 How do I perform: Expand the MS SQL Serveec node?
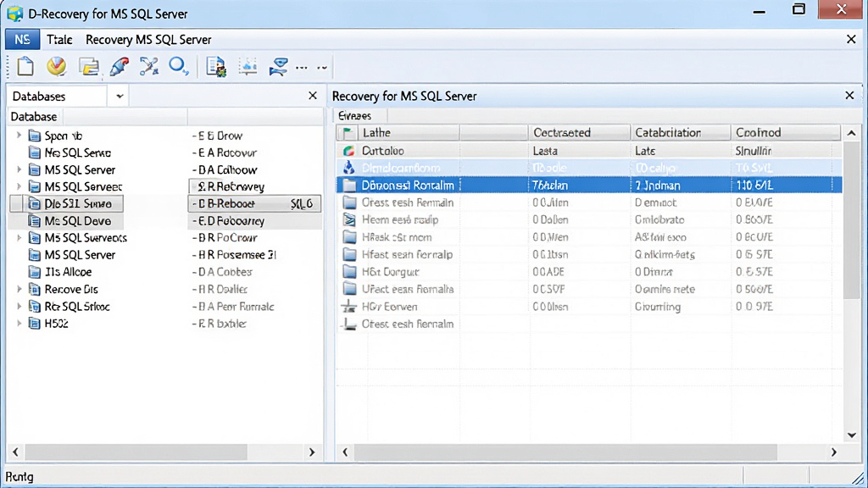click(x=19, y=186)
